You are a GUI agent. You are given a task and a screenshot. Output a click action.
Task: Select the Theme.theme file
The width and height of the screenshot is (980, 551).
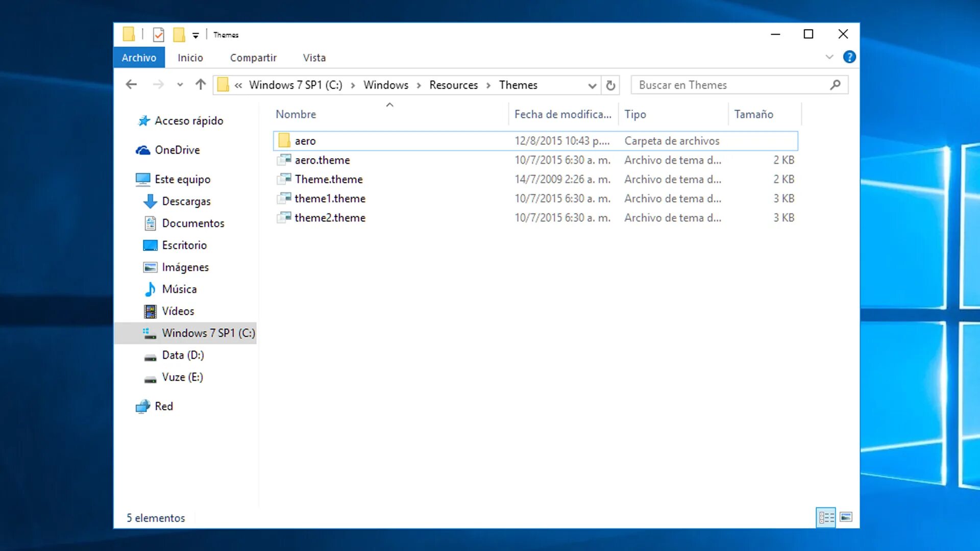pos(329,180)
